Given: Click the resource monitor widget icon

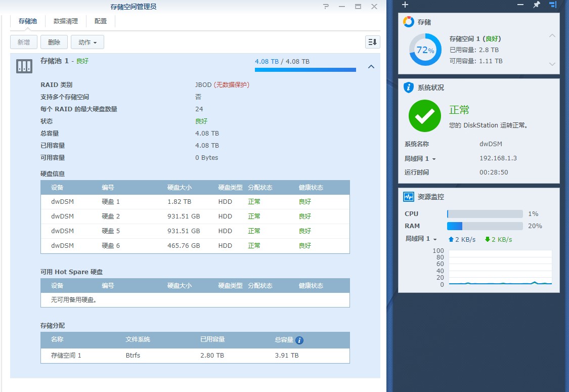Looking at the screenshot, I should (x=408, y=197).
